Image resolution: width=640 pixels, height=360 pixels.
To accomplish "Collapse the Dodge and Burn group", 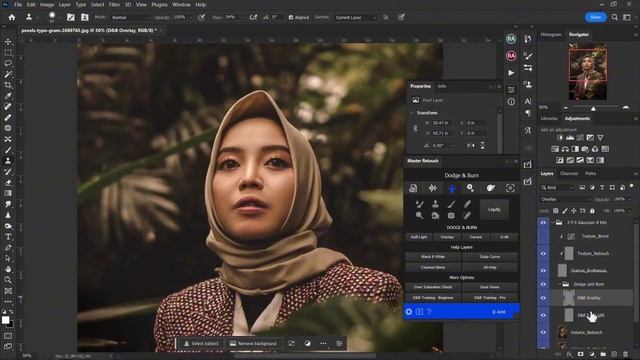I will click(560, 284).
